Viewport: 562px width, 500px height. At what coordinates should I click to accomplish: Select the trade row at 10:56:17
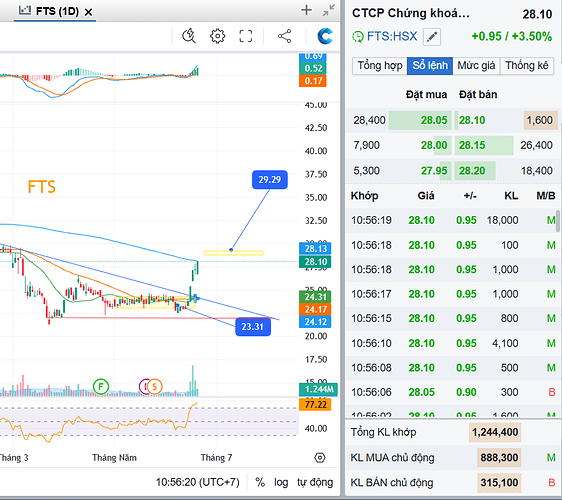pos(451,294)
